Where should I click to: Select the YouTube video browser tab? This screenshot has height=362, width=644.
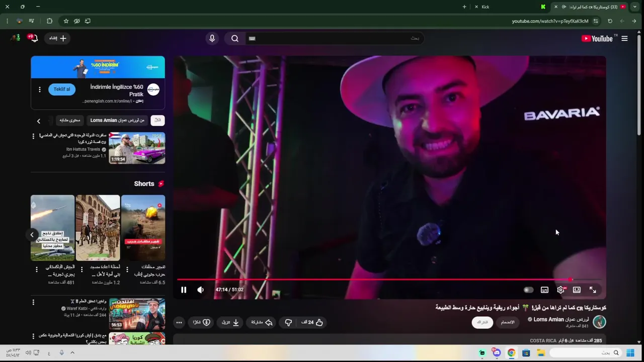[x=590, y=7]
